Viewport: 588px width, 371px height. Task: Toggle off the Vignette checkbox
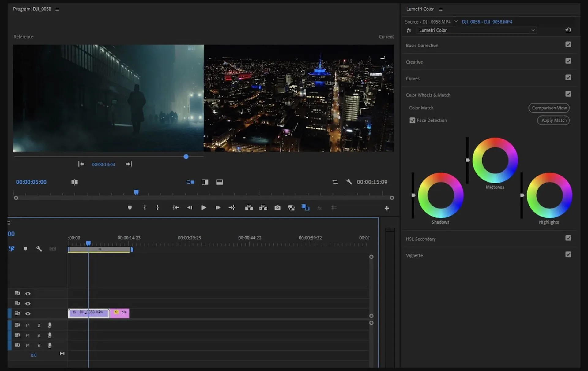569,254
